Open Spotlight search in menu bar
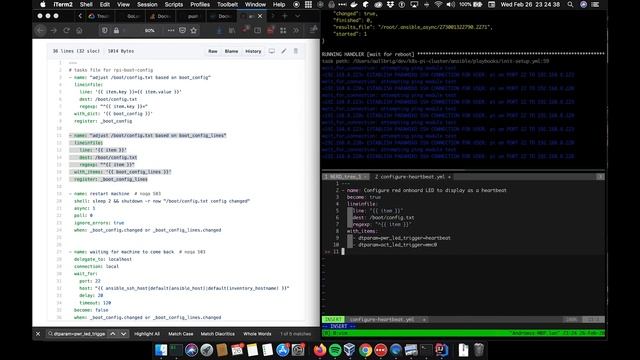Screen dimensions: 640x360 click(x=570, y=4)
